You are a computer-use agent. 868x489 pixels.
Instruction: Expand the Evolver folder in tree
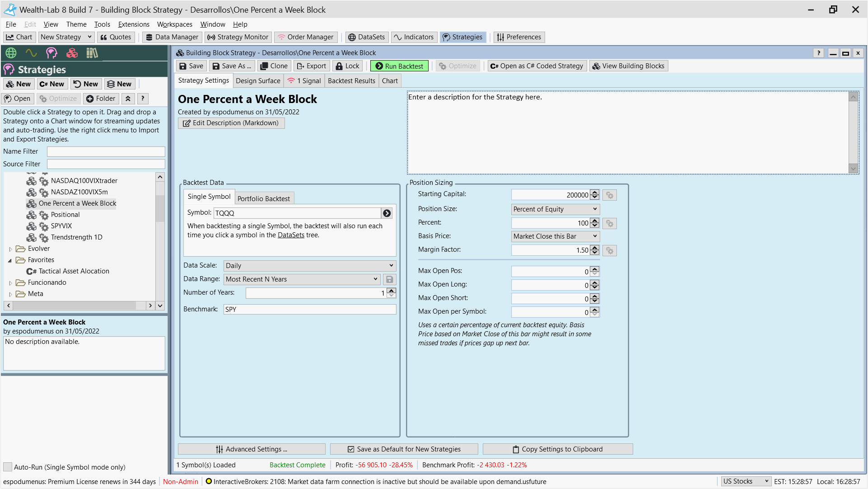point(10,249)
